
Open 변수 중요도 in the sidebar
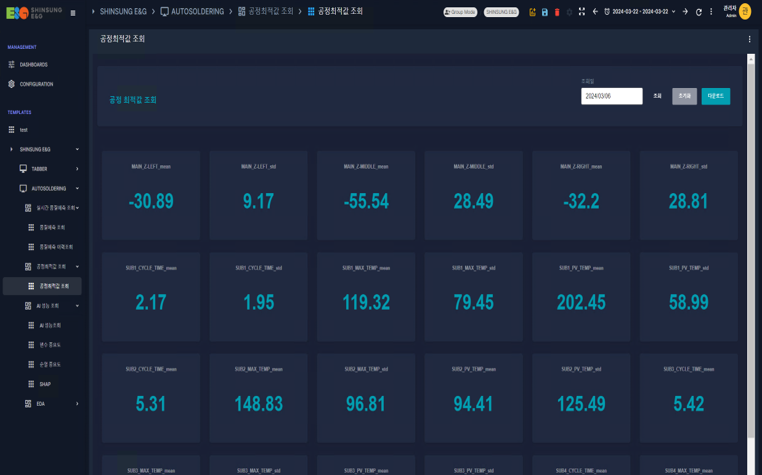click(x=50, y=345)
